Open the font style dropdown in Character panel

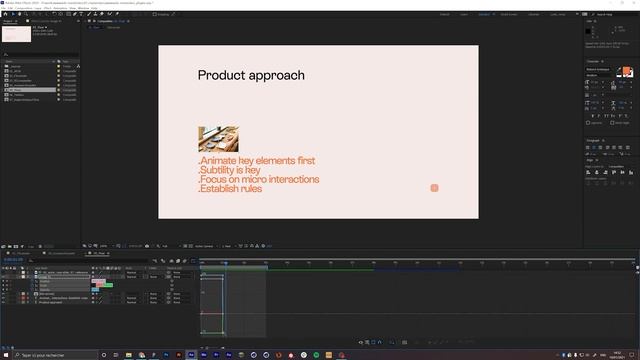pyautogui.click(x=599, y=75)
